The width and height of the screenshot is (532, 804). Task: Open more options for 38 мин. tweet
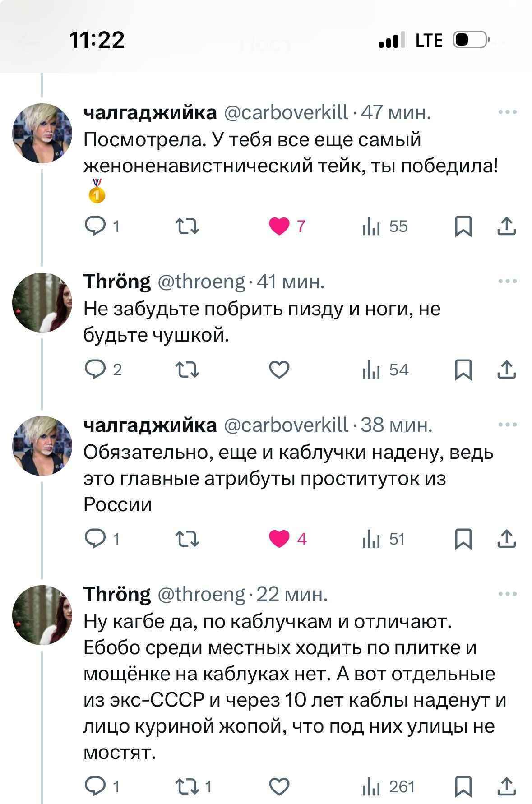pyautogui.click(x=508, y=425)
